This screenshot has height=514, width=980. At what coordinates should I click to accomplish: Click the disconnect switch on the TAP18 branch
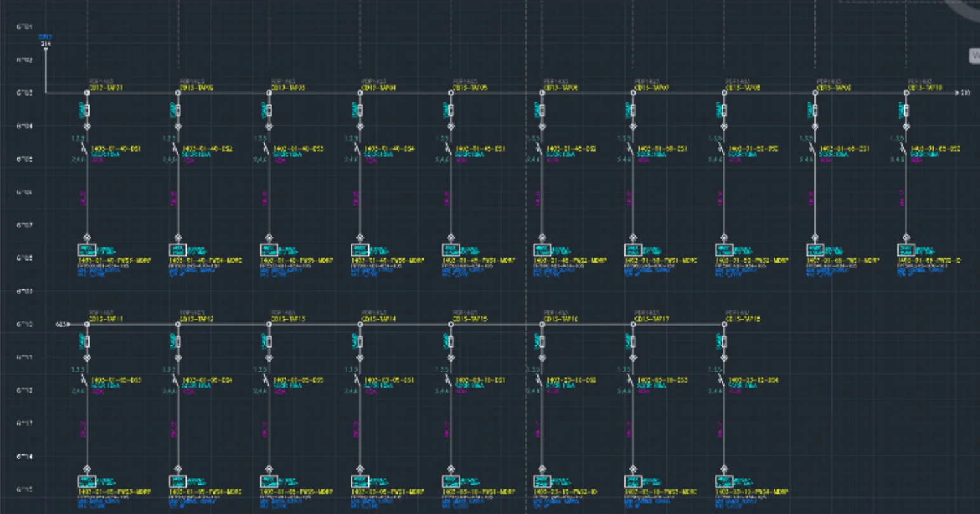722,380
